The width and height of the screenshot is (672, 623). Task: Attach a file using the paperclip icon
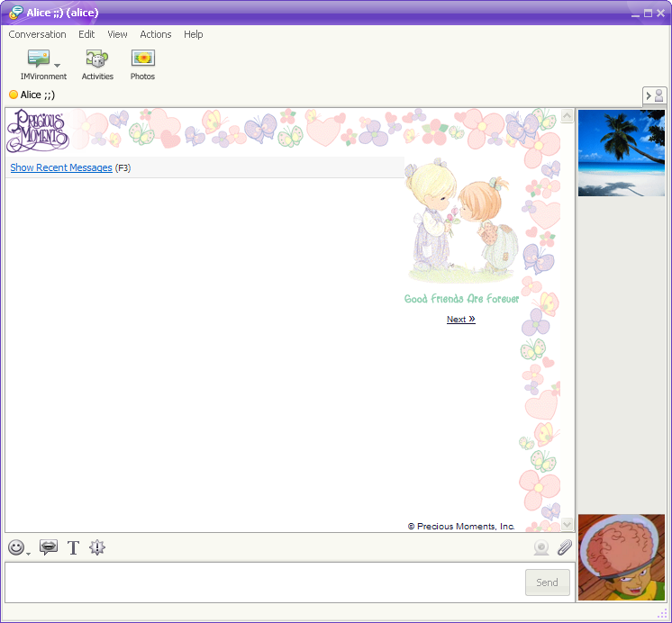pos(564,547)
